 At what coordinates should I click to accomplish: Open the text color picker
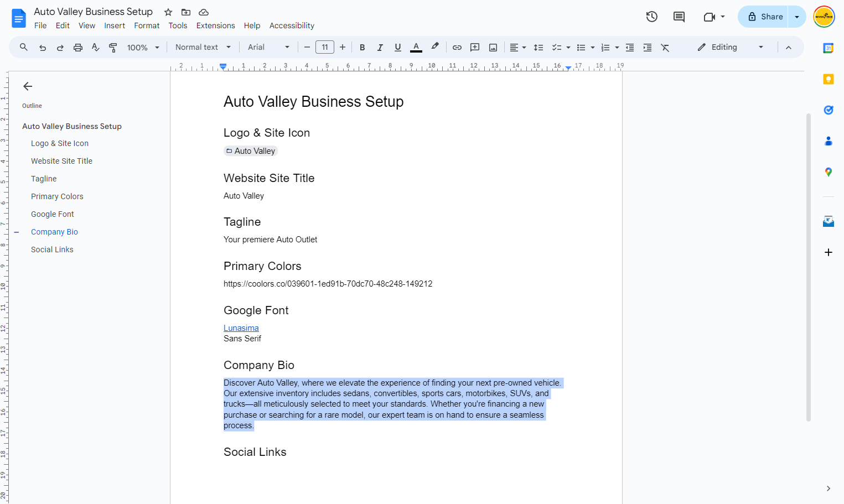point(416,48)
